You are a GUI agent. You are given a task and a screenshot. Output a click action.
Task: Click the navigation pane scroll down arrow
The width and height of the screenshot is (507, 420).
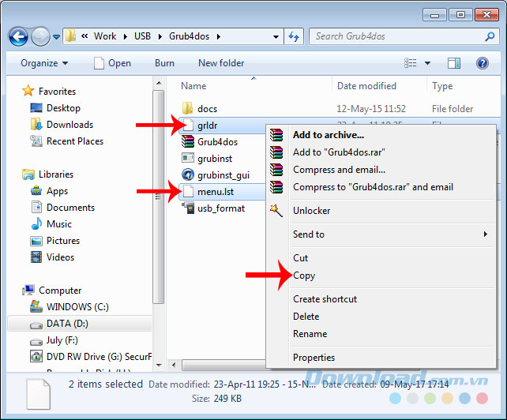click(159, 365)
